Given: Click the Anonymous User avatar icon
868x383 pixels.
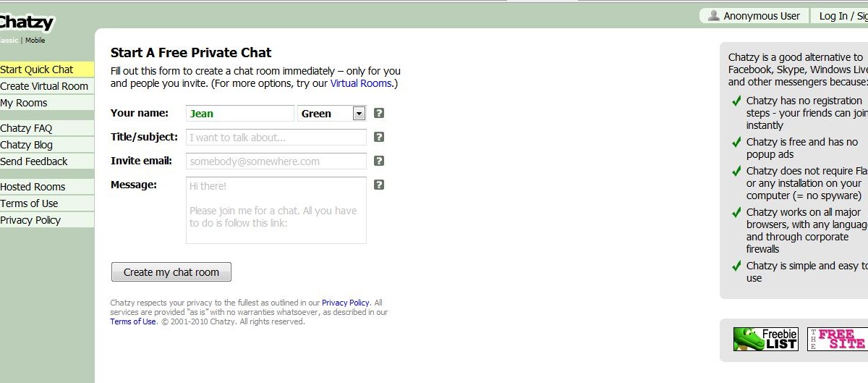Looking at the screenshot, I should point(714,16).
